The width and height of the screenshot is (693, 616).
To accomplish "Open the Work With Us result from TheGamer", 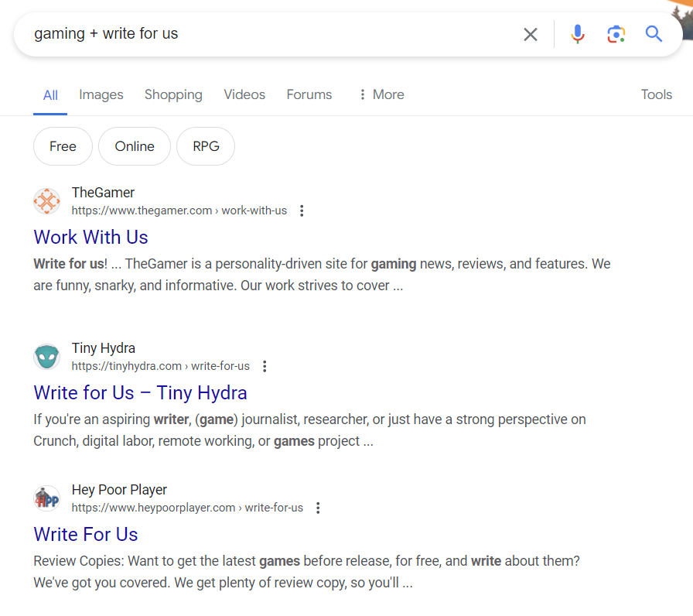I will (x=90, y=237).
